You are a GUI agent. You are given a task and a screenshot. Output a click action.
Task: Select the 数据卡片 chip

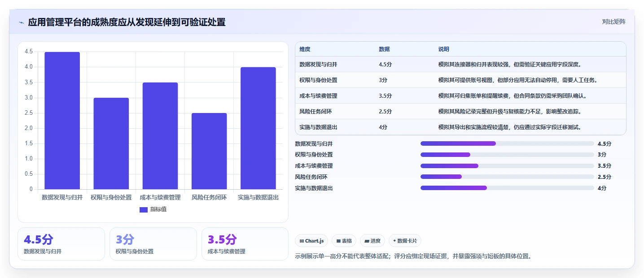[405, 241]
